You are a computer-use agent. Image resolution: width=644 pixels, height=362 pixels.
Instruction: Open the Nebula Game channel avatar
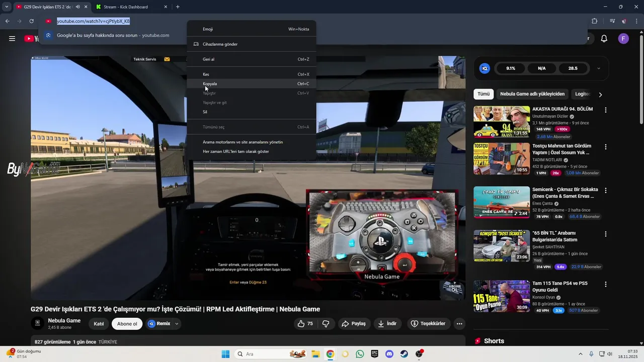[x=38, y=324]
